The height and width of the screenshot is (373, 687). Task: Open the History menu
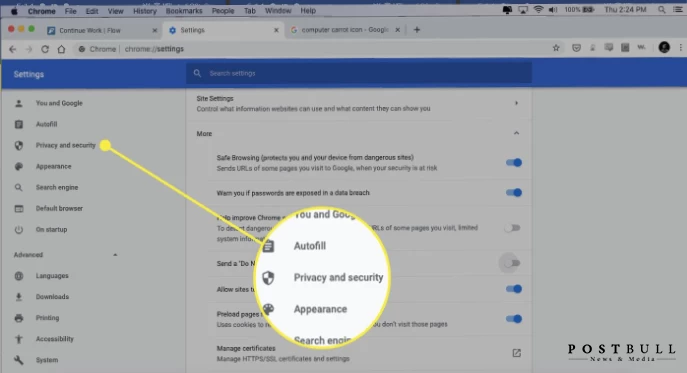pyautogui.click(x=145, y=11)
